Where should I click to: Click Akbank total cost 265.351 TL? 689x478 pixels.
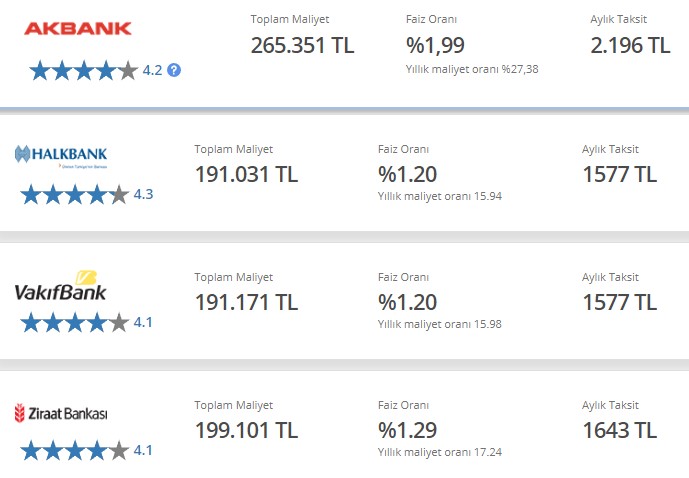pyautogui.click(x=302, y=45)
